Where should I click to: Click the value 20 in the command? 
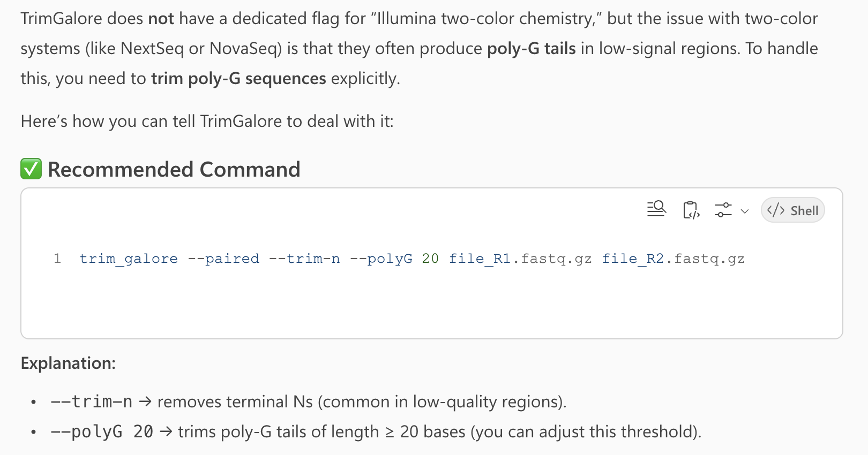pyautogui.click(x=430, y=259)
